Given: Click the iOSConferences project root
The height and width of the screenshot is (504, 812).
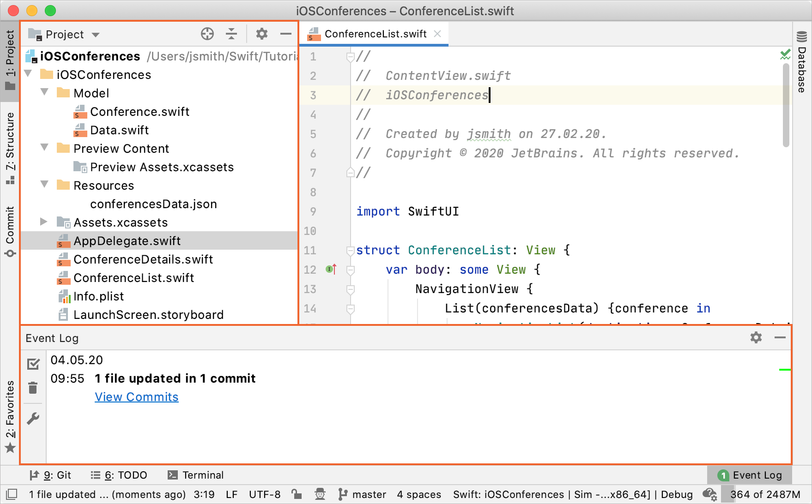Looking at the screenshot, I should click(x=90, y=56).
